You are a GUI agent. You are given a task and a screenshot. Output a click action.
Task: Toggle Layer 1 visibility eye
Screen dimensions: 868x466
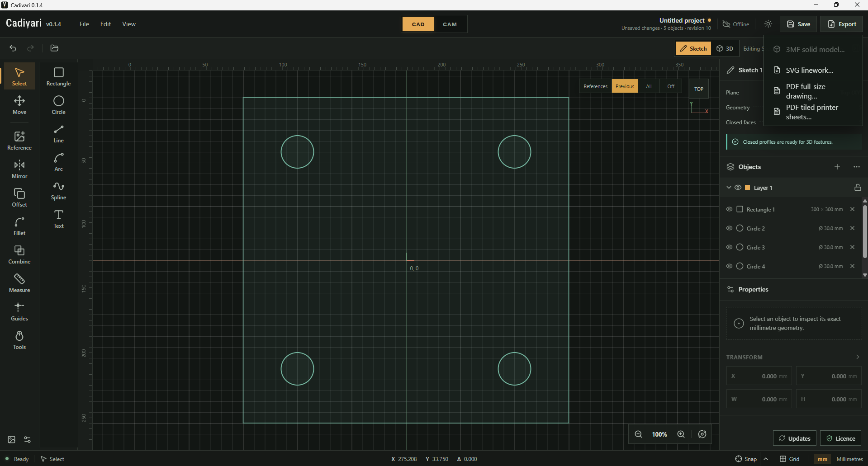(738, 188)
